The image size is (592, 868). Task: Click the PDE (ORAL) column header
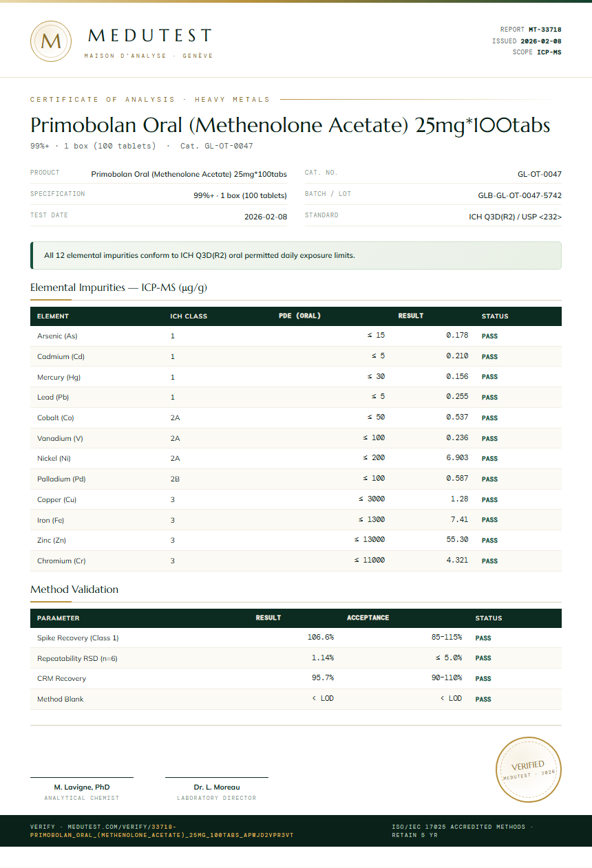299,316
